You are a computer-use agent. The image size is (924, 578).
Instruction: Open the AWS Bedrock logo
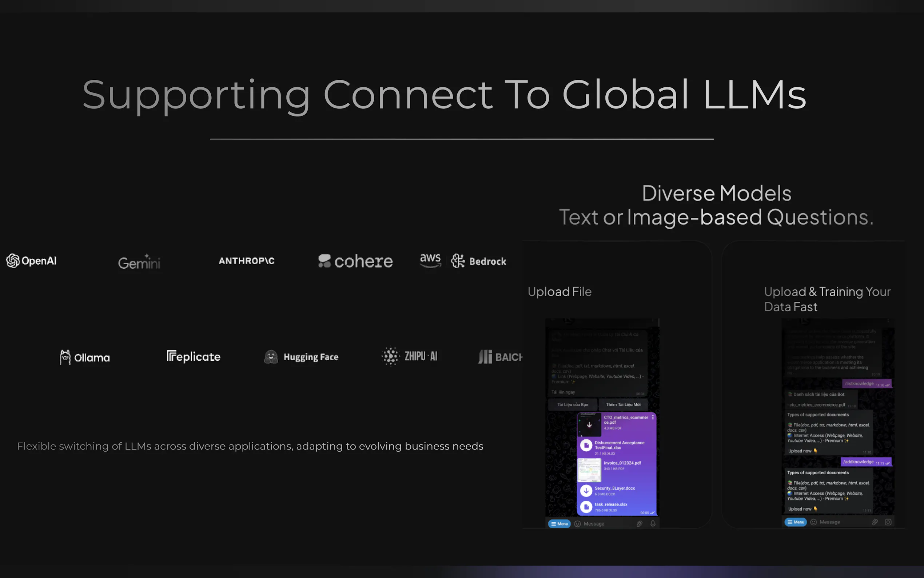click(x=463, y=261)
